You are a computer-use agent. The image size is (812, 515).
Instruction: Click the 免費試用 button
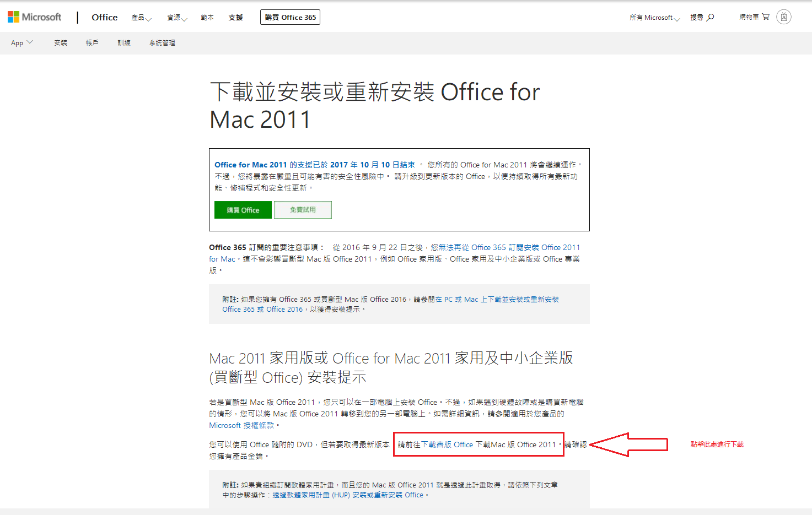pos(303,210)
